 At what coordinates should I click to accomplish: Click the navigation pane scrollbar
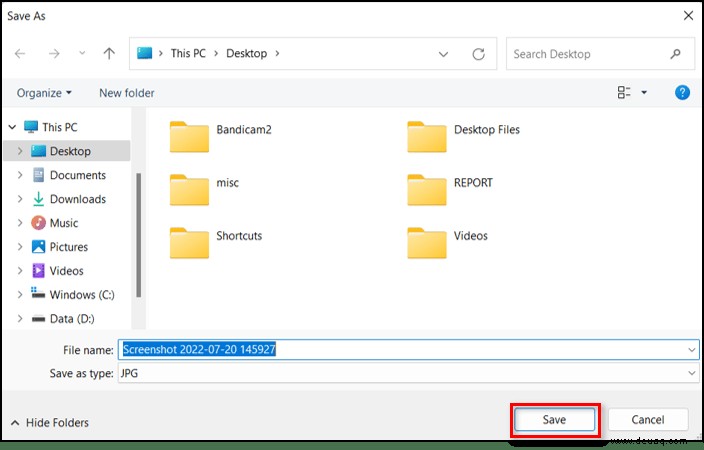(x=138, y=234)
